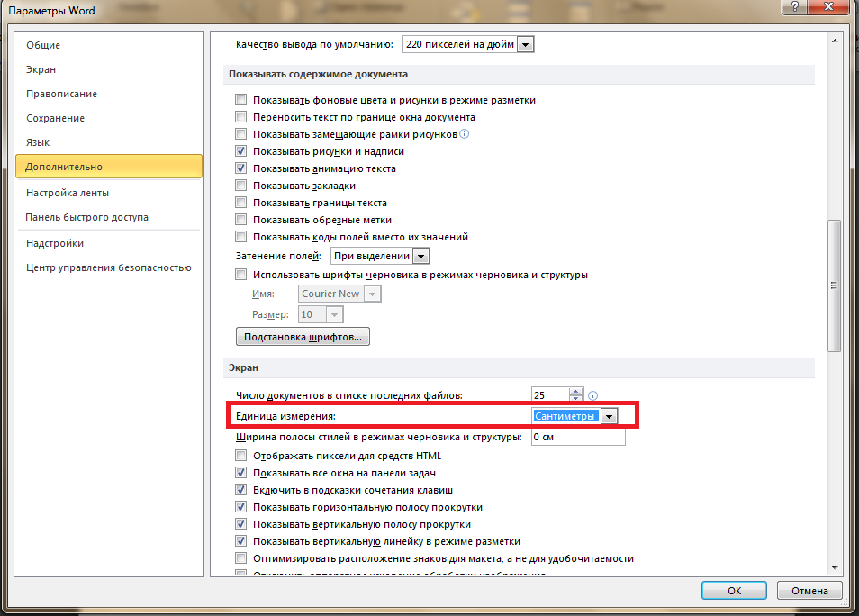Open Настройка ленты category
Viewport: 859px width, 616px height.
pyautogui.click(x=67, y=193)
